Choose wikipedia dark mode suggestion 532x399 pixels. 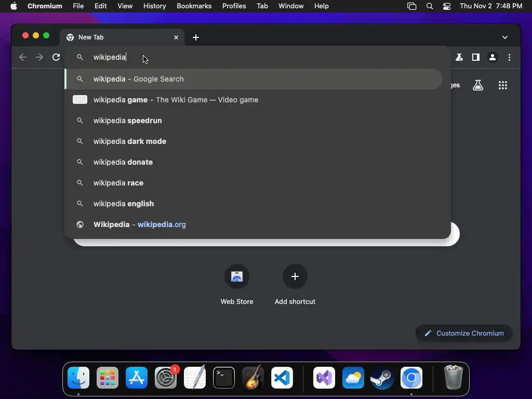(254, 141)
